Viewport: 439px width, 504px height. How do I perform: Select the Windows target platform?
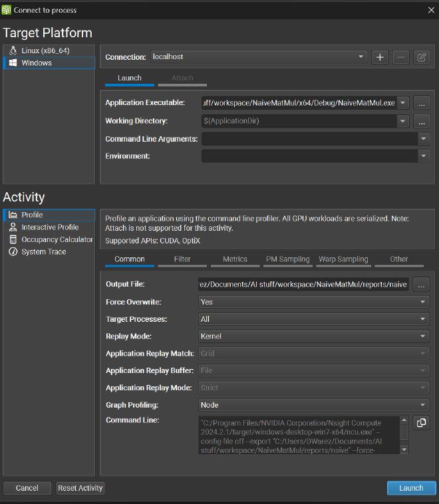coord(49,63)
